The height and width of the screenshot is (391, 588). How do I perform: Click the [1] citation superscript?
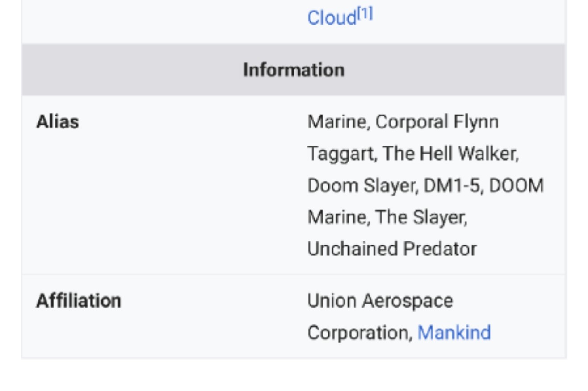(x=365, y=15)
